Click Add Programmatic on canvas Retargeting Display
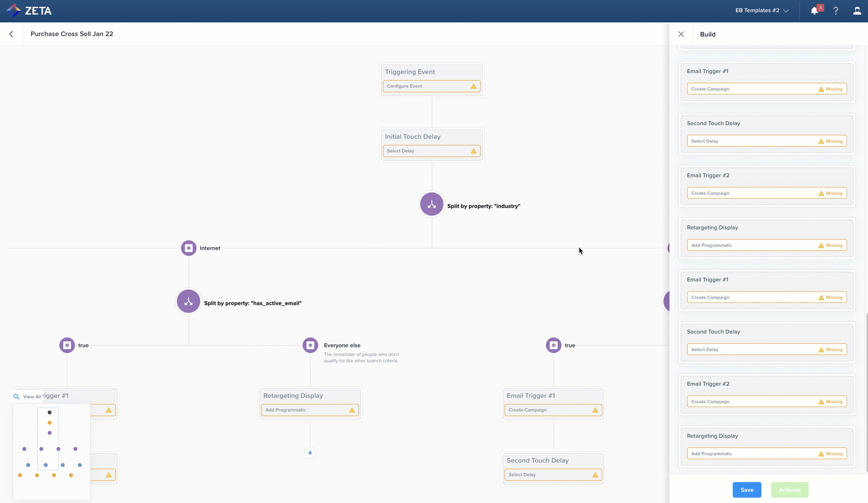This screenshot has width=868, height=503. point(309,410)
